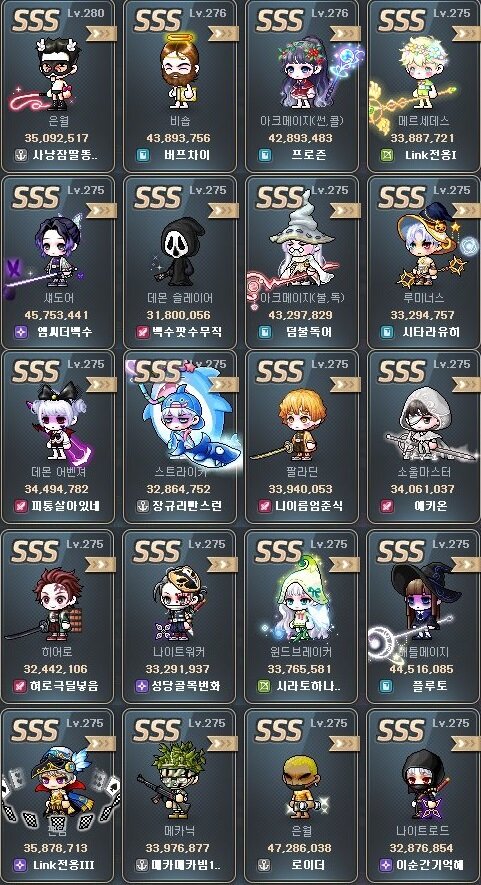Viewport: 481px width, 885px height.
Task: Click the anchor icon beside 사냥잠딸통..
Action: 21,155
